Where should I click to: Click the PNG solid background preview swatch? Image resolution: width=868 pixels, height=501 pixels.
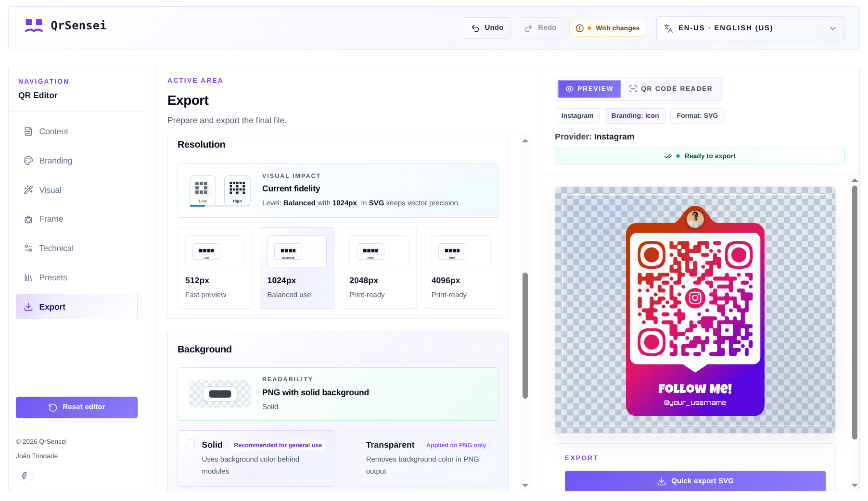[x=220, y=394]
